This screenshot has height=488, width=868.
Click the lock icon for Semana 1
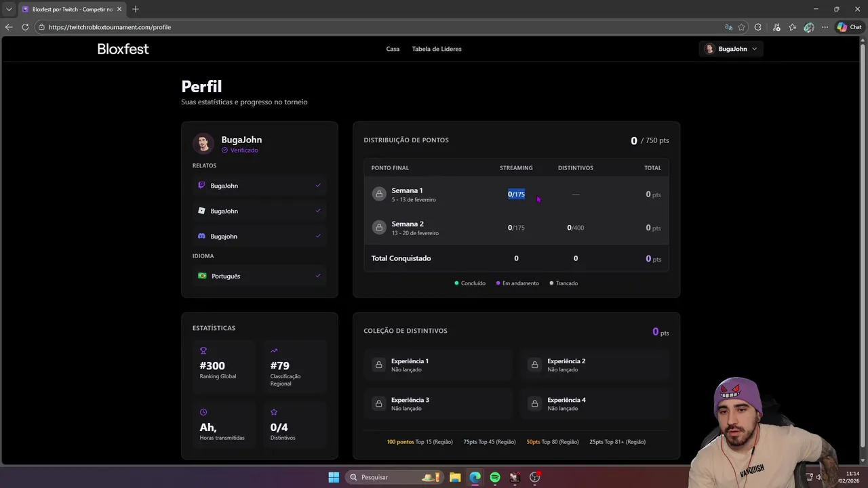pos(379,194)
